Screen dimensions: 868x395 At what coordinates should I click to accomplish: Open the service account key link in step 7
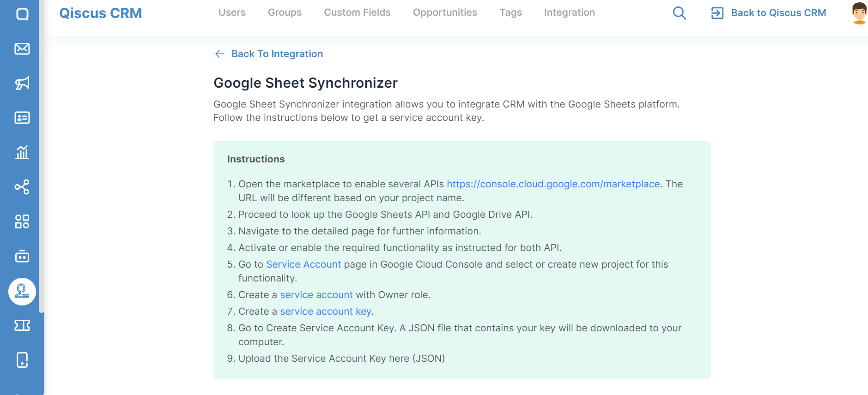326,311
